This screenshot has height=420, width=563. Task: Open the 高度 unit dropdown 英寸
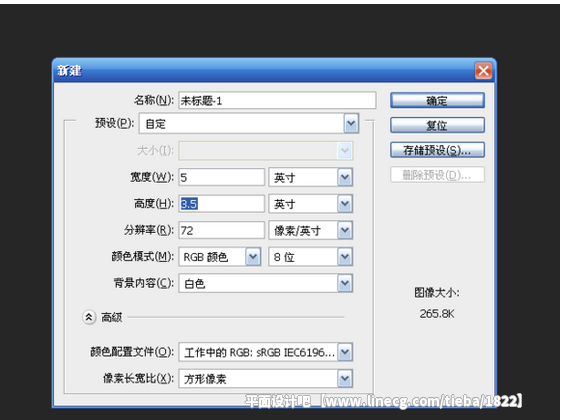[311, 204]
